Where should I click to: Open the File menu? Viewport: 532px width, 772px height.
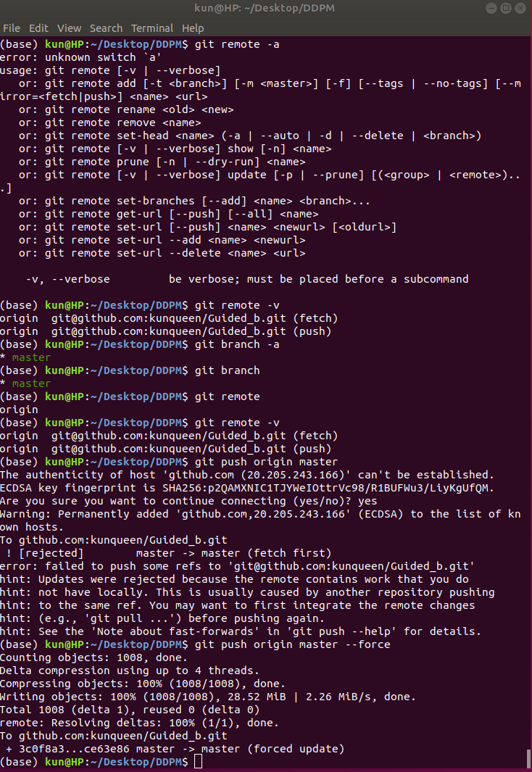pos(12,28)
